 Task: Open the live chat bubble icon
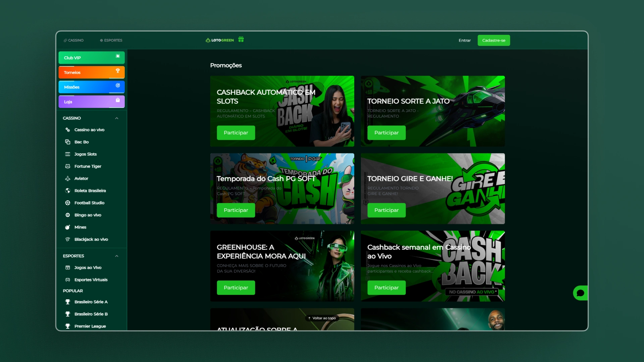click(580, 293)
